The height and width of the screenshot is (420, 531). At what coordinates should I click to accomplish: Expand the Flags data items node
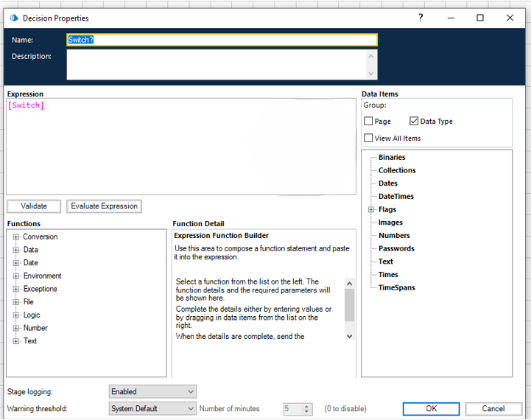coord(372,210)
